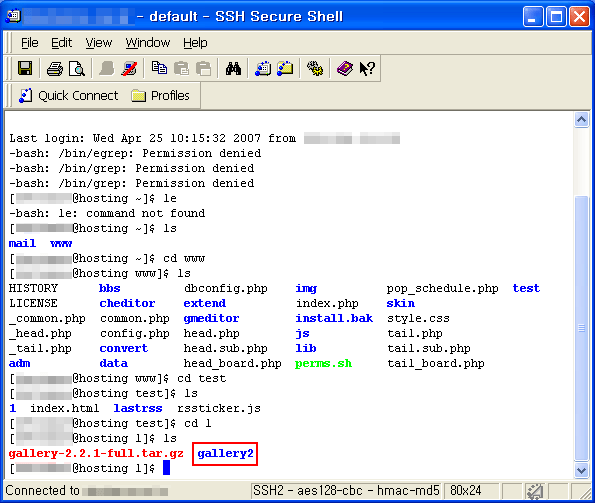Click the Help book icon
595x503 pixels.
(345, 69)
